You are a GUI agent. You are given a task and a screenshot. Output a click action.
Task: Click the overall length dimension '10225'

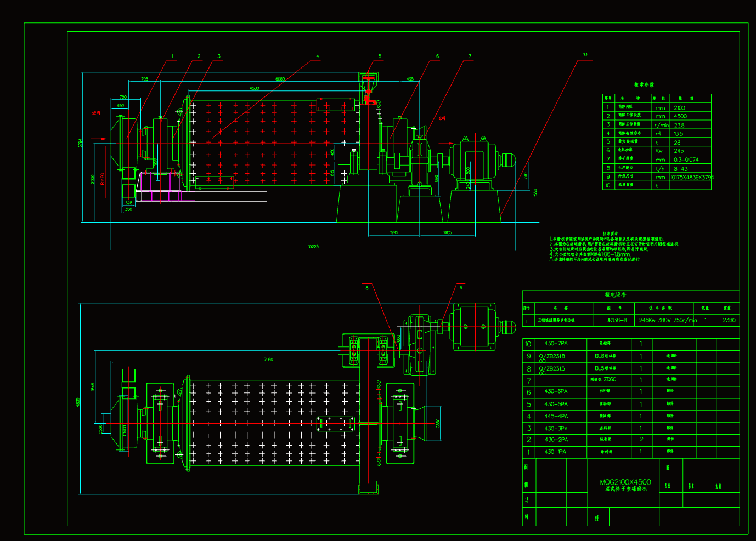[x=313, y=247]
